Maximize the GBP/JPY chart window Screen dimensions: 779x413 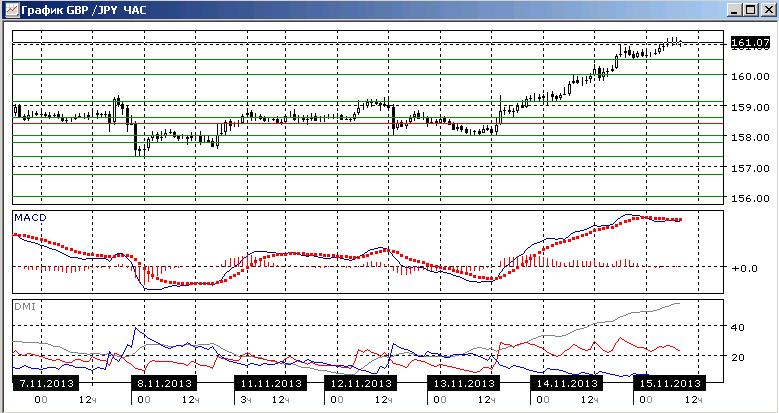tap(750, 10)
